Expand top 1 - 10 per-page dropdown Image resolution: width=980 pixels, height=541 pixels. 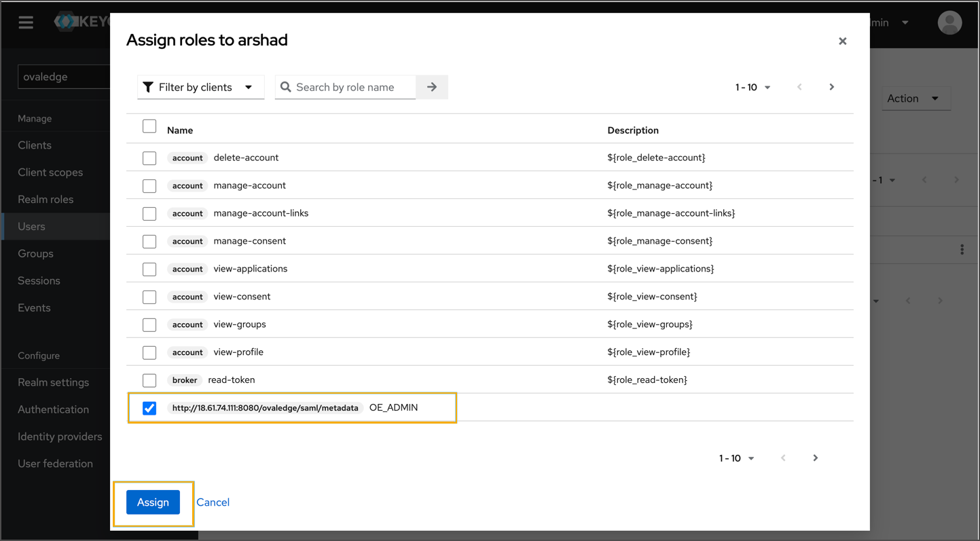pyautogui.click(x=753, y=88)
